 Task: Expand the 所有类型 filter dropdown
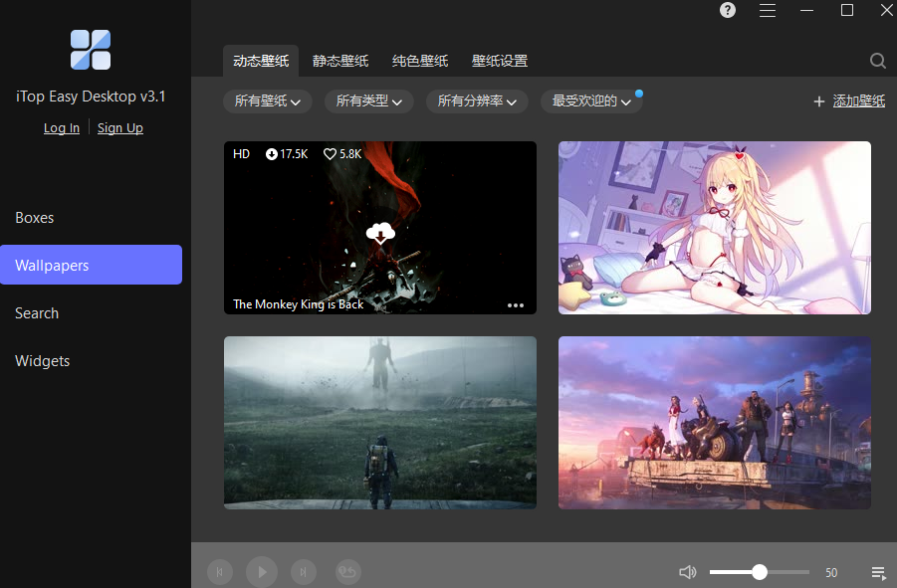tap(369, 101)
